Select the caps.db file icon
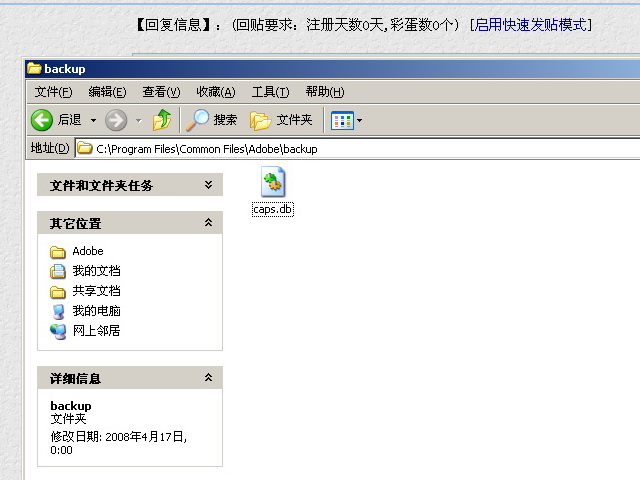This screenshot has height=480, width=640. point(273,182)
